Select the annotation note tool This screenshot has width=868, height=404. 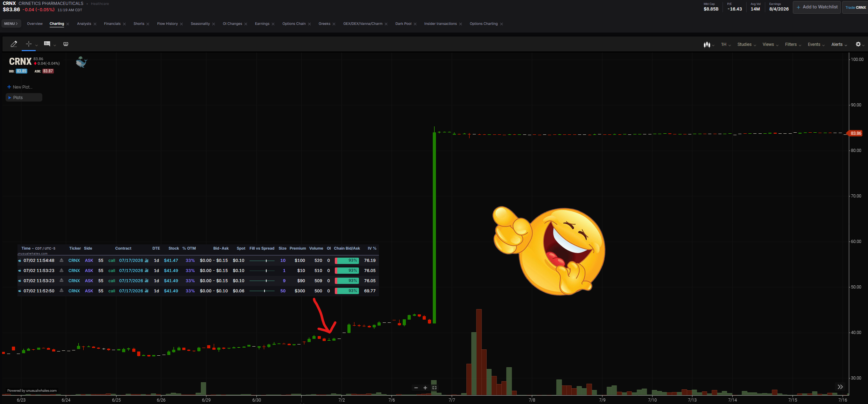coord(47,44)
